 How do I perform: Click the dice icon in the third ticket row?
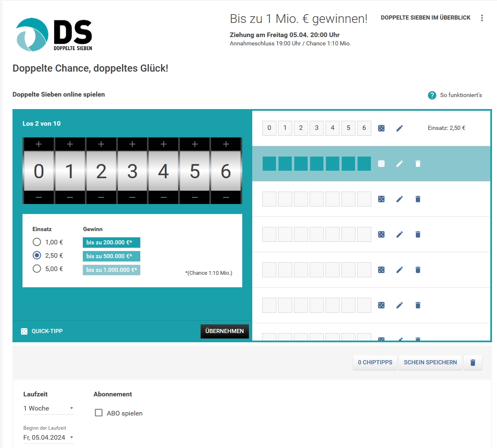pyautogui.click(x=381, y=199)
